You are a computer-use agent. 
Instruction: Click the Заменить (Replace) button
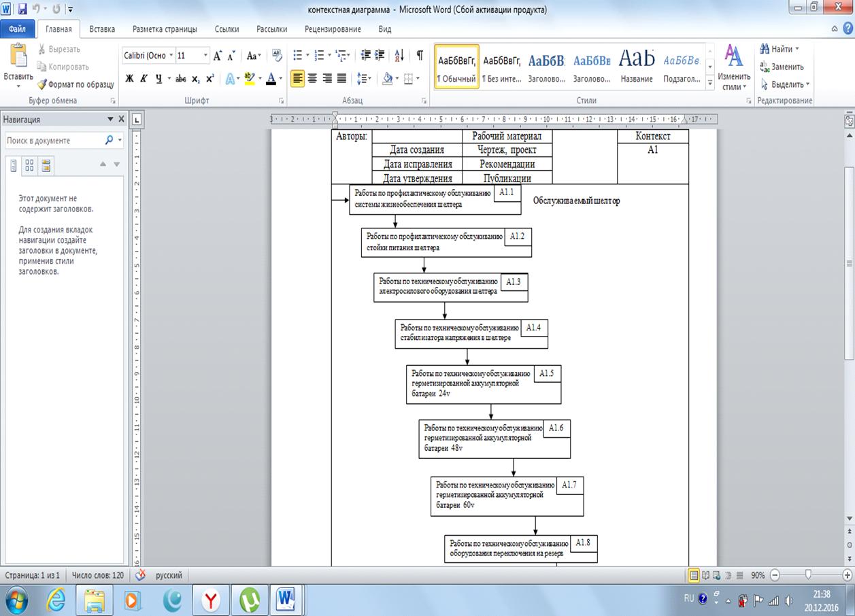coord(781,67)
